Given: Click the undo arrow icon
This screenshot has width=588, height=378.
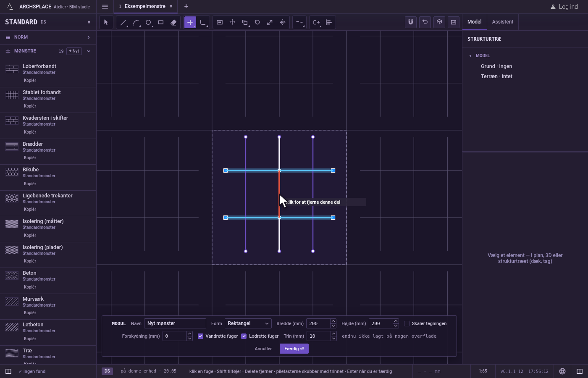Looking at the screenshot, I should coord(425,22).
